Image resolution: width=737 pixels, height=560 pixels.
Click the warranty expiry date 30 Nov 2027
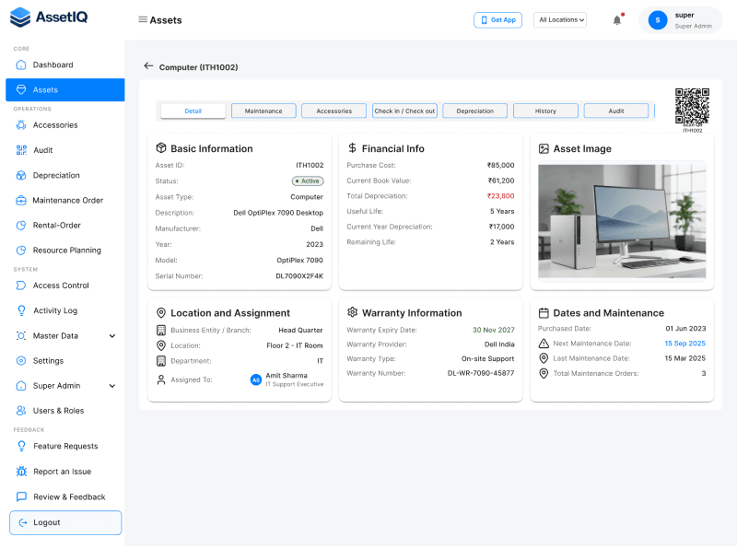pyautogui.click(x=493, y=330)
